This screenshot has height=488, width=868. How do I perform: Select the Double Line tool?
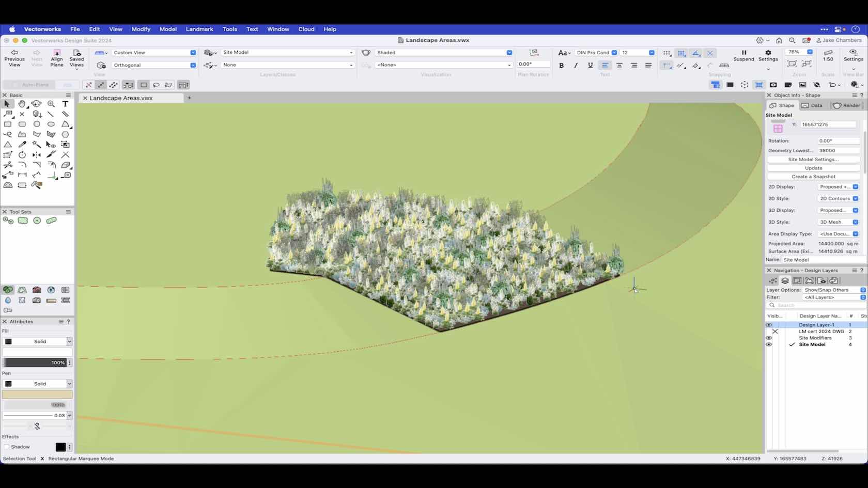65,114
